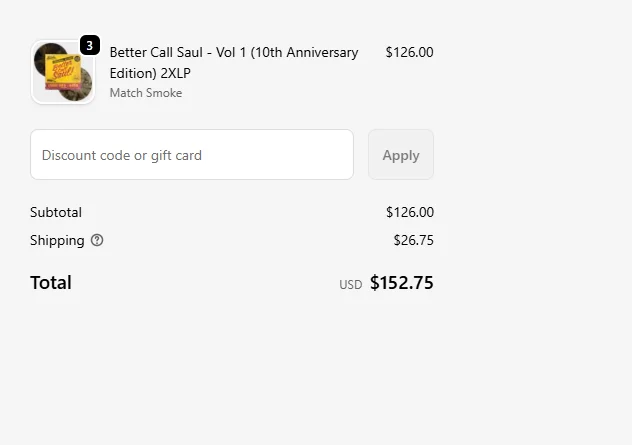Click the USD currency label
632x445 pixels.
click(x=350, y=285)
